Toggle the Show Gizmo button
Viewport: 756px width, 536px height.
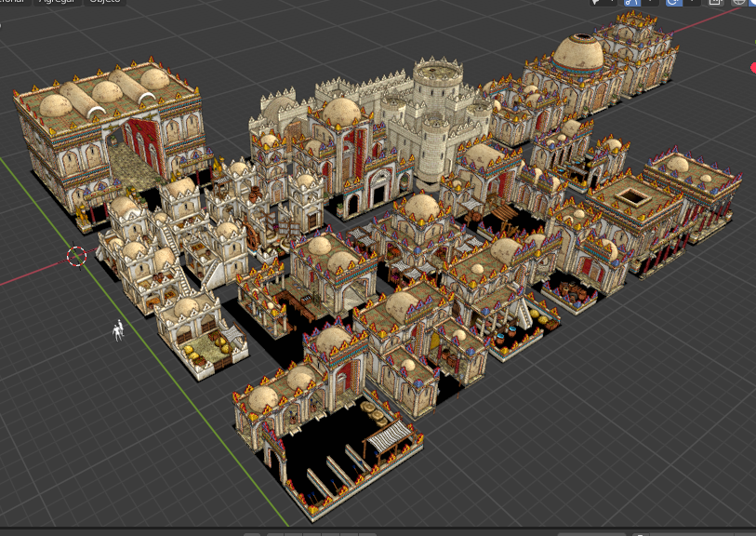(x=631, y=2)
